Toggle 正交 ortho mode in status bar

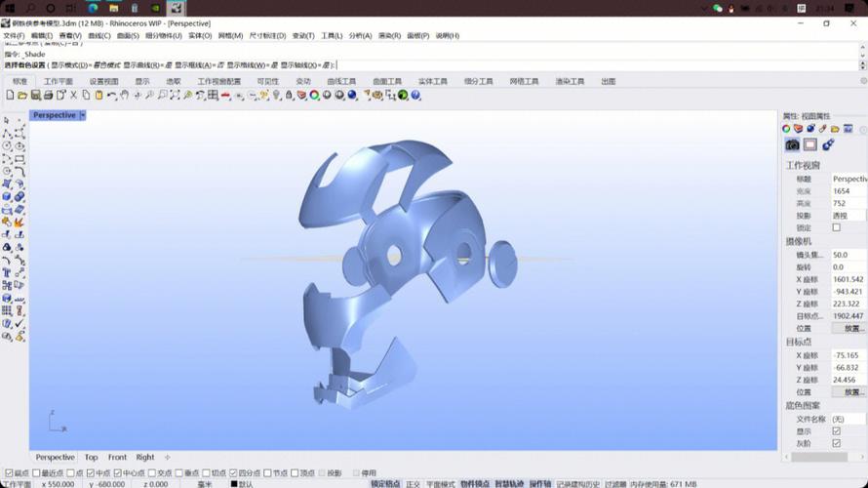(x=413, y=483)
